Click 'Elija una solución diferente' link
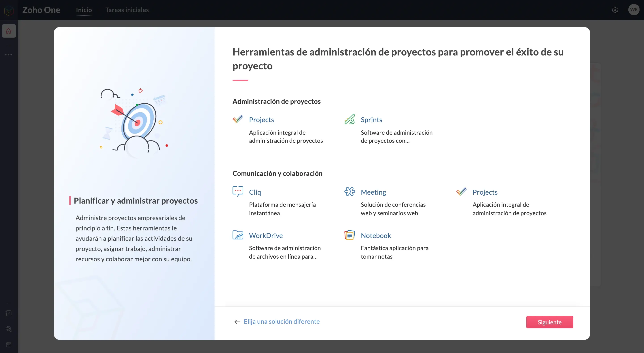The image size is (644, 353). 282,321
